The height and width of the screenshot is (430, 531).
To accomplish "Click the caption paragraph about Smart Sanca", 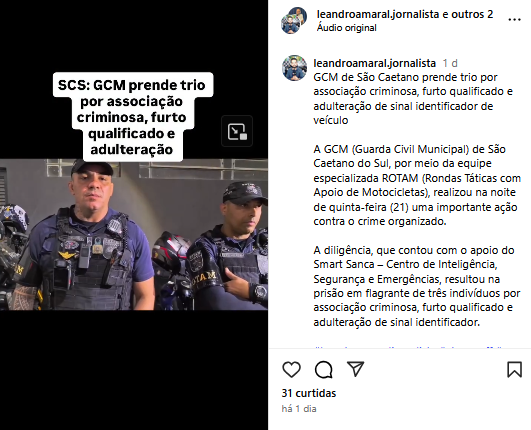I will pos(417,286).
